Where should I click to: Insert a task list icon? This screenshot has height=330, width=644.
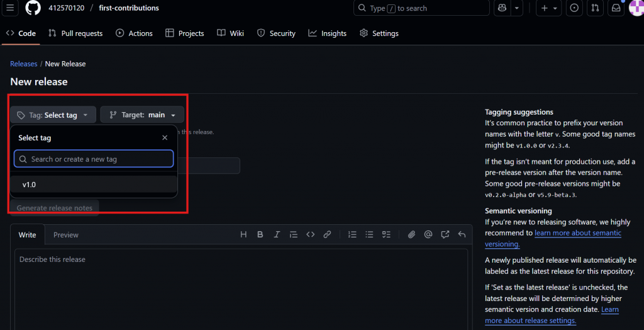click(x=386, y=234)
